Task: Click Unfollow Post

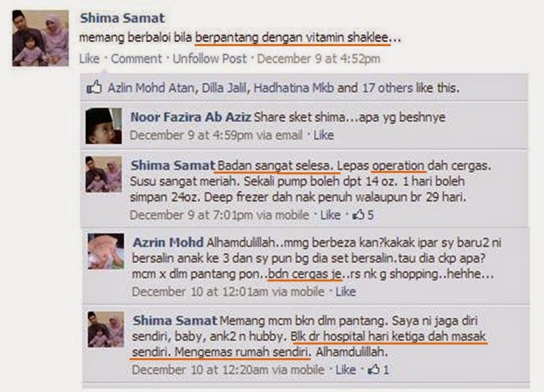Action: [x=210, y=58]
